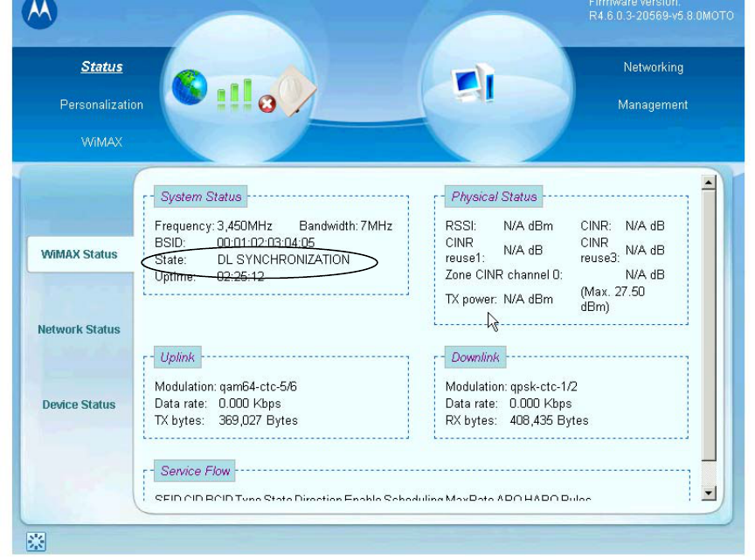Screen dimensions: 755x560
Task: Click the vertical scrollbar thumb
Action: 709,325
